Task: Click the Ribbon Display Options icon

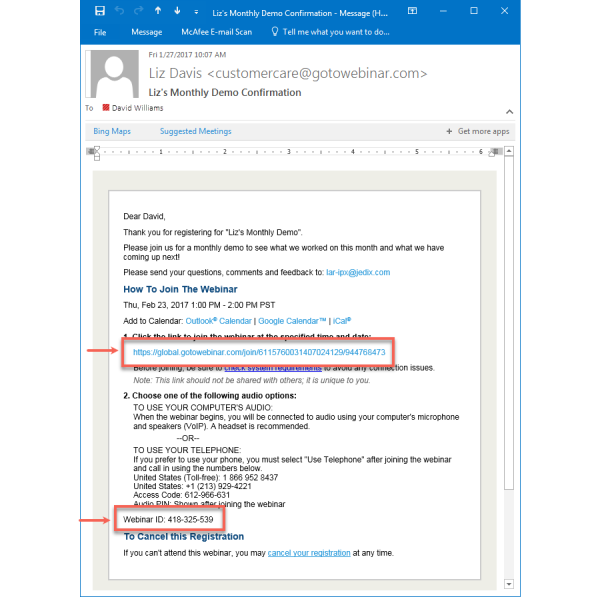Action: coord(412,11)
